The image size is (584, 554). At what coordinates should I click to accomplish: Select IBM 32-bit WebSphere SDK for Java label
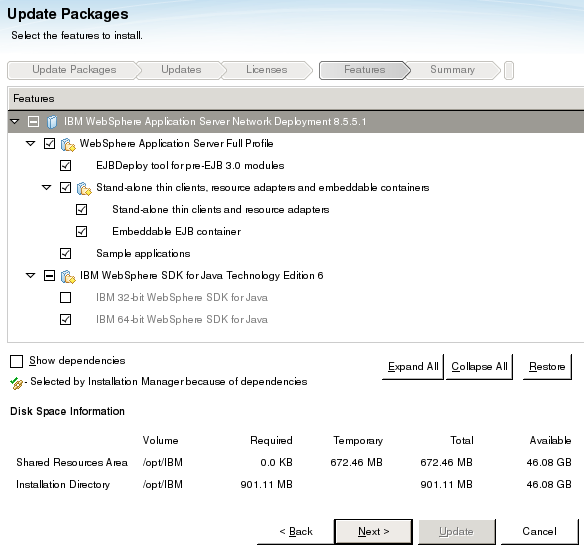182,298
